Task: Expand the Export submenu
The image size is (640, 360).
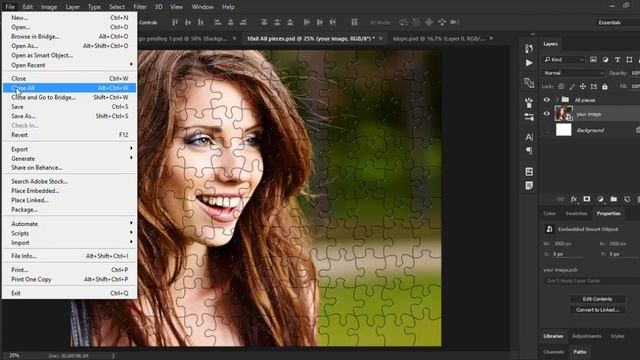Action: point(69,149)
